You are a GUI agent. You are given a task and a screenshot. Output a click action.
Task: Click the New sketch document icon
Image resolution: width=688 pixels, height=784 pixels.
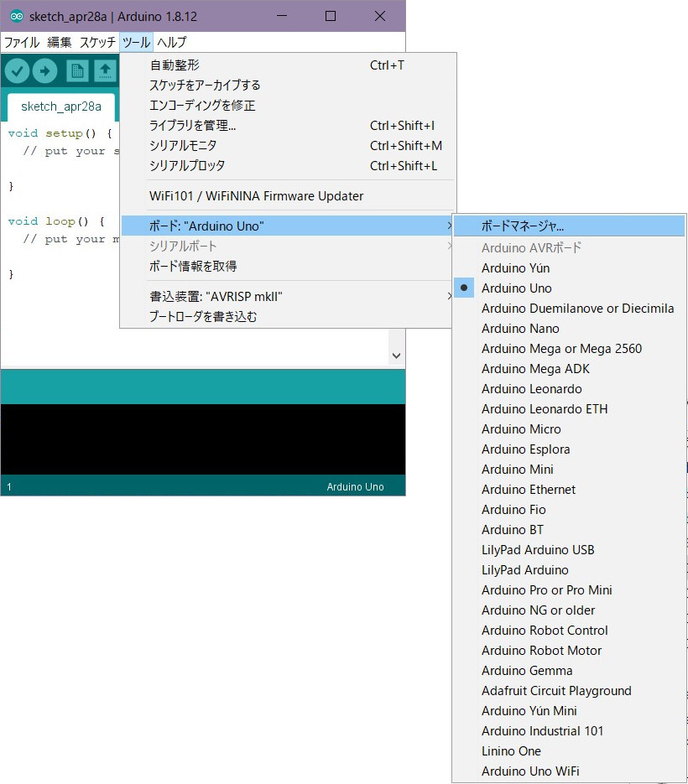[77, 71]
